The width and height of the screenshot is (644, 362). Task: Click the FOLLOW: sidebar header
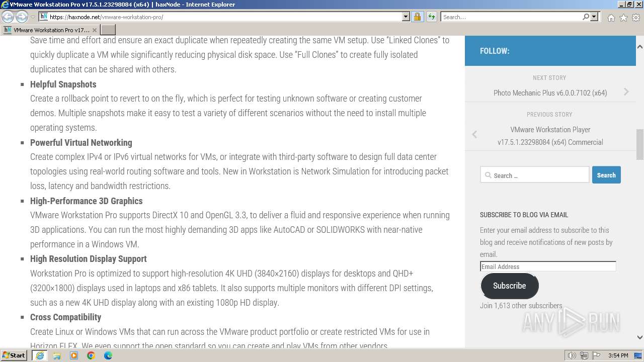click(x=495, y=51)
